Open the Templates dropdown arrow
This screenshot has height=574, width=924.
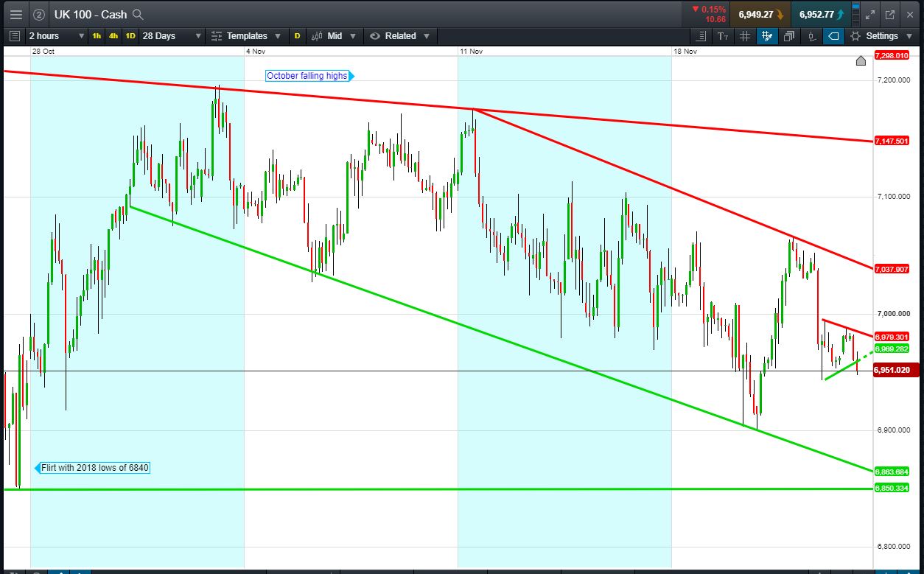tap(277, 36)
